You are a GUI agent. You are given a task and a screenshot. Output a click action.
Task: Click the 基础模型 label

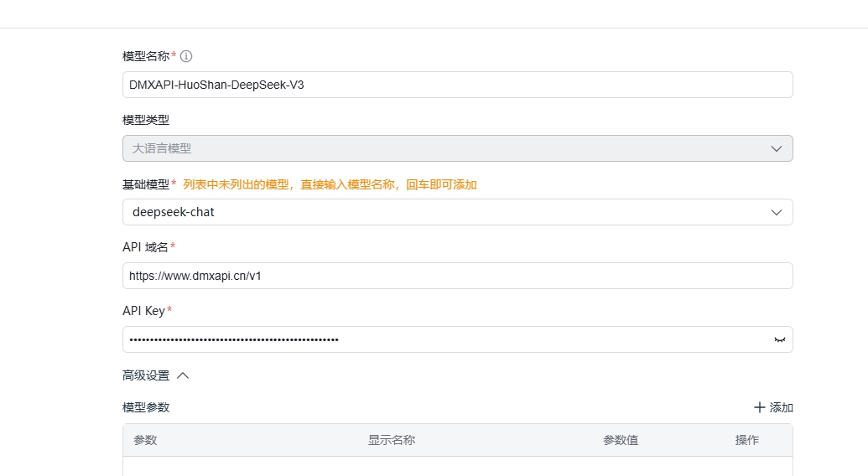click(146, 184)
